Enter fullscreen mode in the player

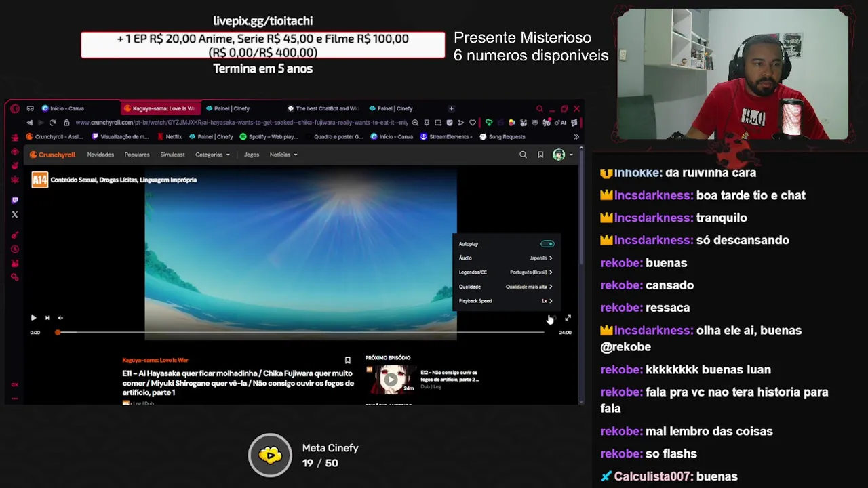[x=568, y=318]
